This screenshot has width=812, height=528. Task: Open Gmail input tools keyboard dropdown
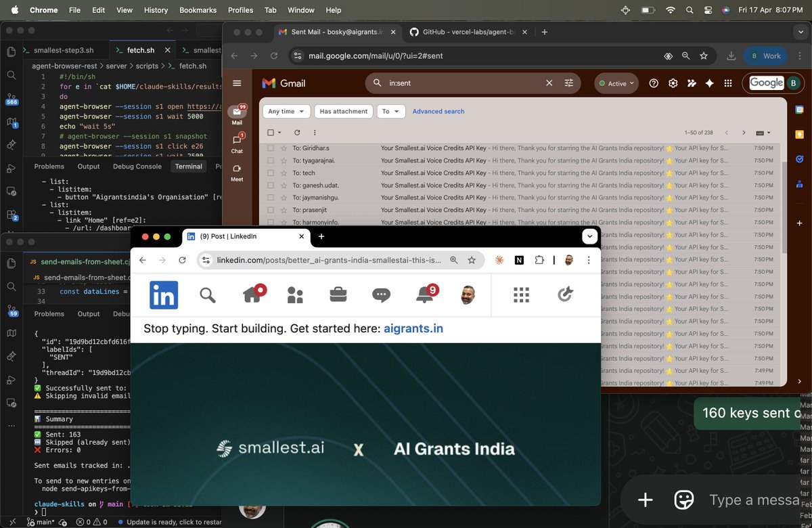tap(763, 133)
